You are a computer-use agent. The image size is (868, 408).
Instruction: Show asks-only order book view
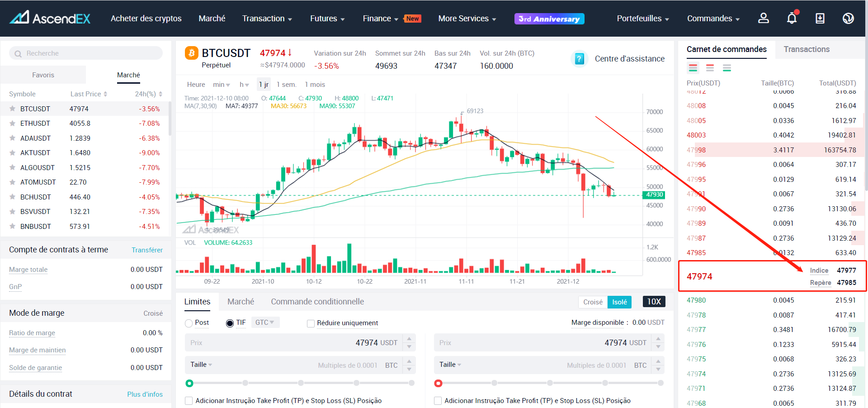tap(710, 68)
